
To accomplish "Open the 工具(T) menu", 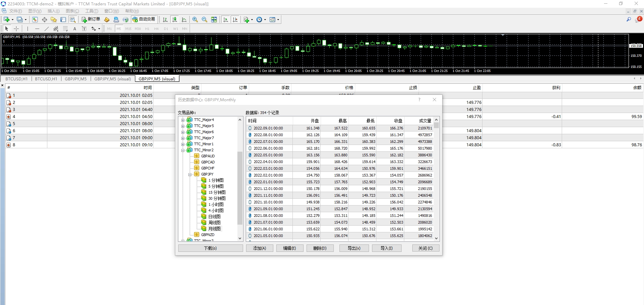I will pyautogui.click(x=91, y=11).
